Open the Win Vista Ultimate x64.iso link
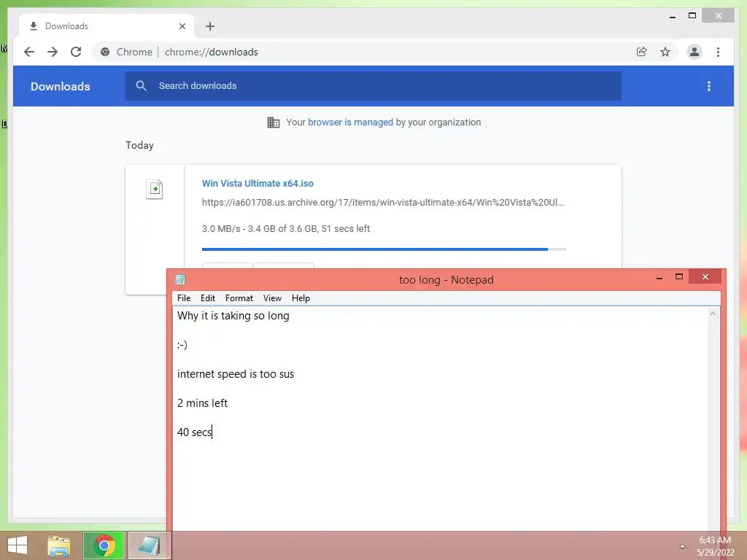This screenshot has width=747, height=560. point(258,183)
